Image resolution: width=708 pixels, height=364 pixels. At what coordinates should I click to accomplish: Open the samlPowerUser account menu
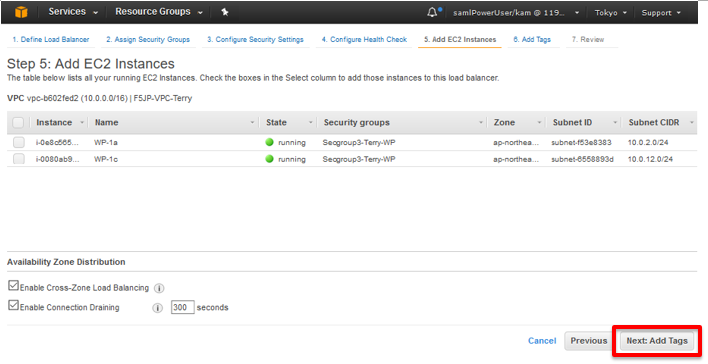516,13
